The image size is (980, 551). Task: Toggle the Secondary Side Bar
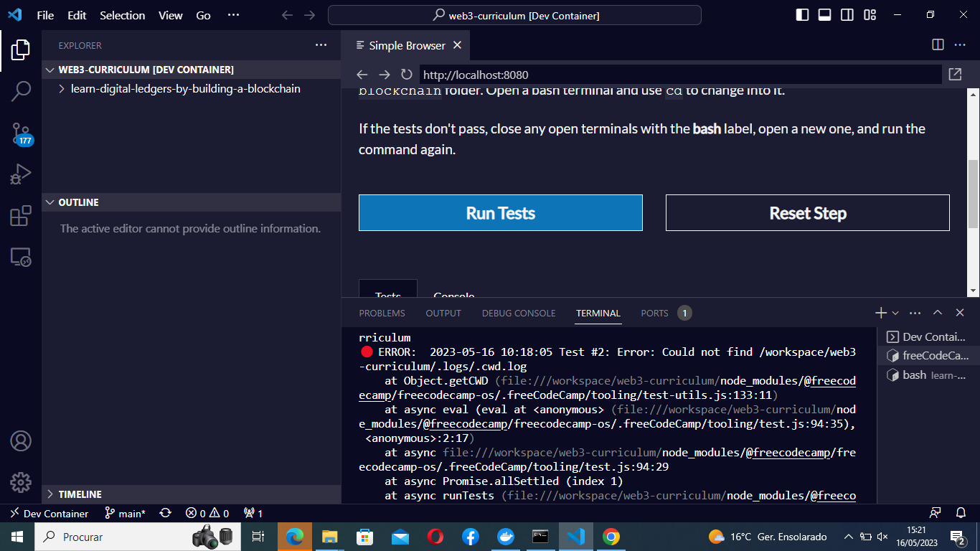[x=847, y=14]
